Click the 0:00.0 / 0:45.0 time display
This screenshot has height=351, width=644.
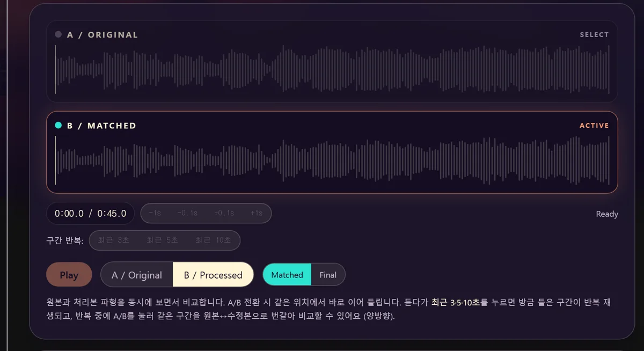91,213
